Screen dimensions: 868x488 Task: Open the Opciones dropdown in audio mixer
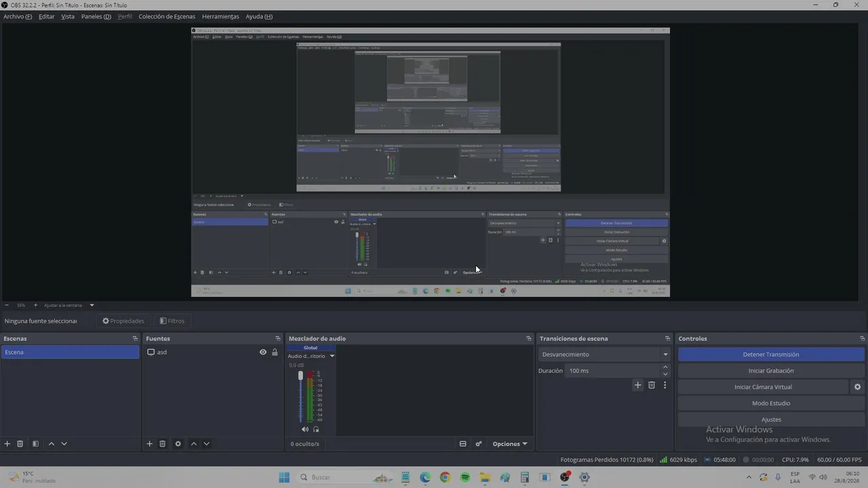(509, 444)
